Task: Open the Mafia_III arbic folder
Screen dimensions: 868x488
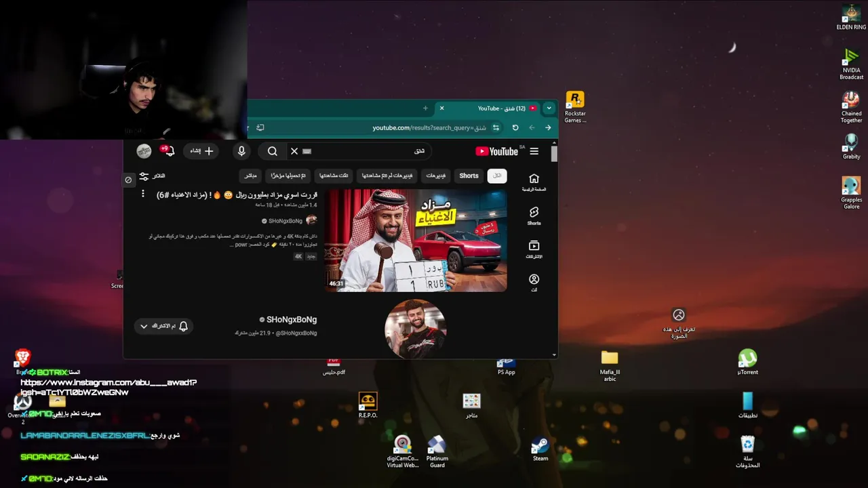Action: pyautogui.click(x=610, y=366)
